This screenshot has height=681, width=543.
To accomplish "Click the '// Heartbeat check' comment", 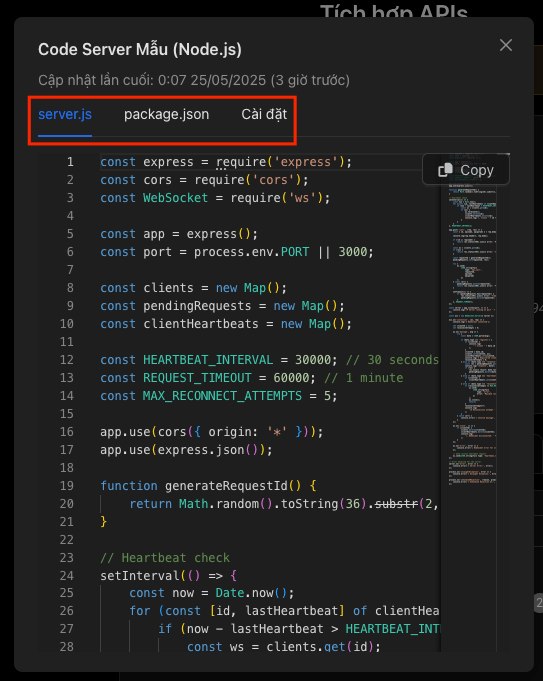I will (165, 558).
